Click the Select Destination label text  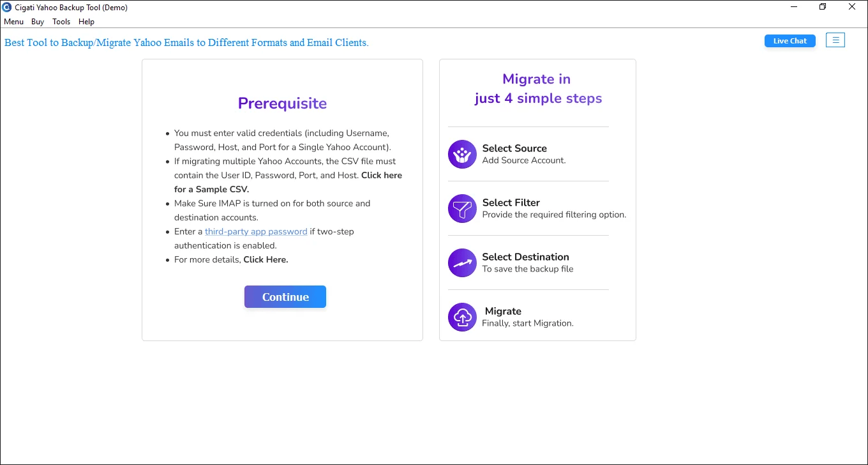pos(525,257)
